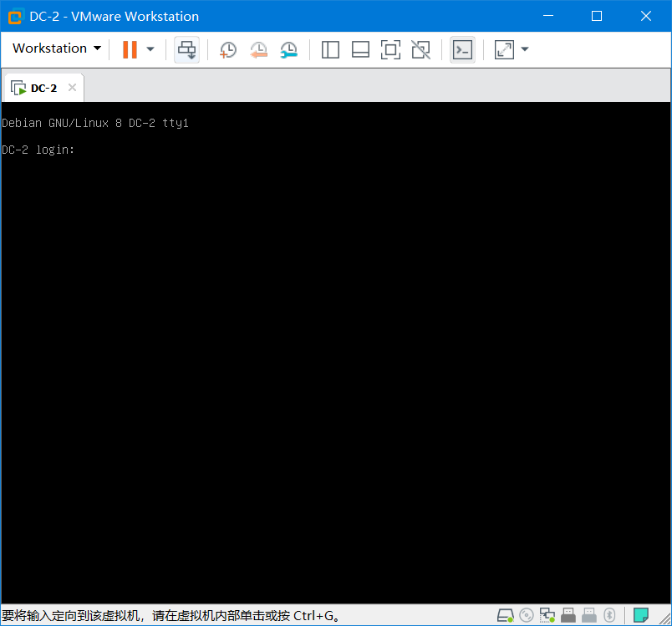Close the VMware Workstation window
Viewport: 672px width, 626px height.
[x=646, y=16]
